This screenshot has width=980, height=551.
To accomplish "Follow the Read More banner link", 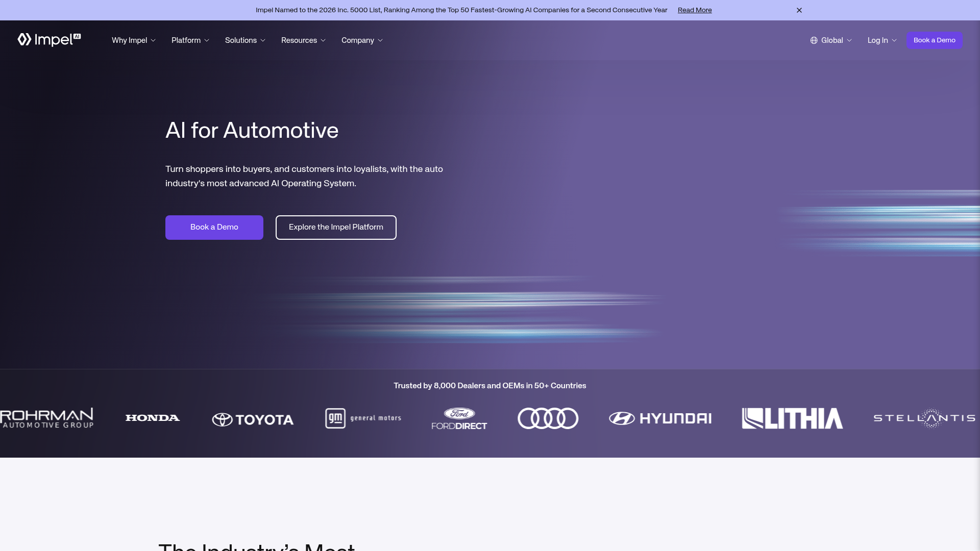I will coord(694,10).
